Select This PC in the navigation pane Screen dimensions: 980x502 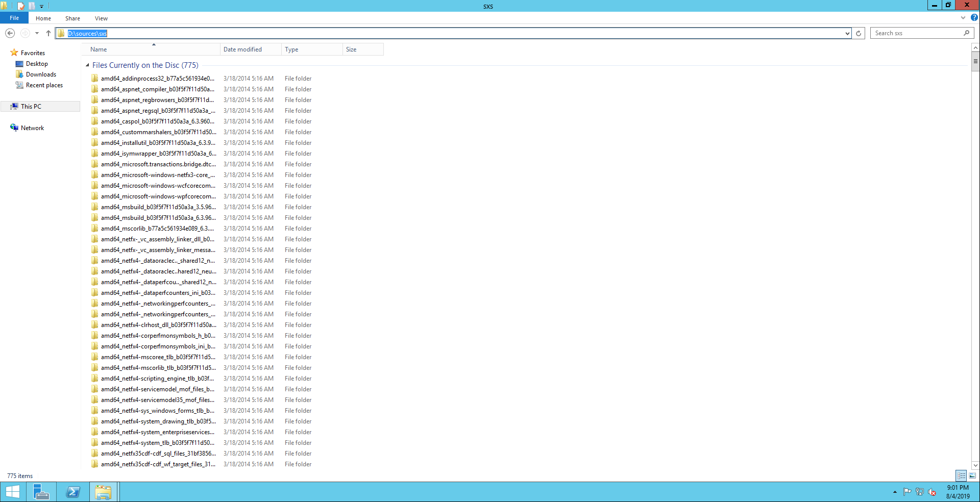[31, 107]
